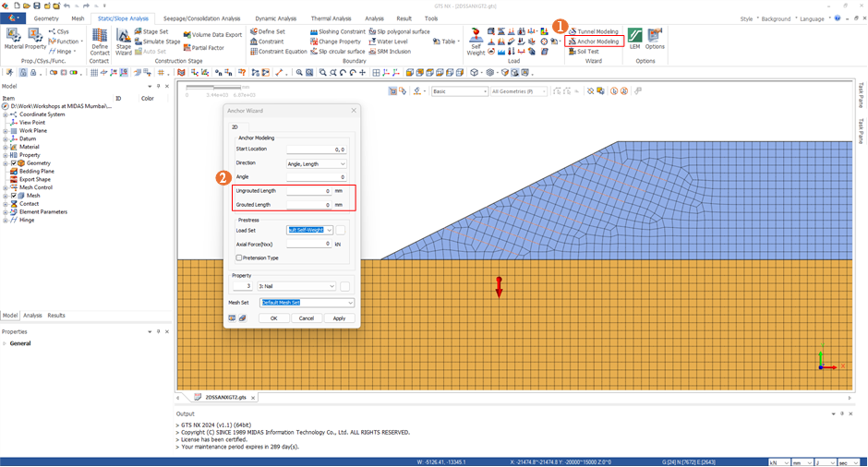Open the Anchor Modeling wizard
868x467 pixels.
(594, 42)
